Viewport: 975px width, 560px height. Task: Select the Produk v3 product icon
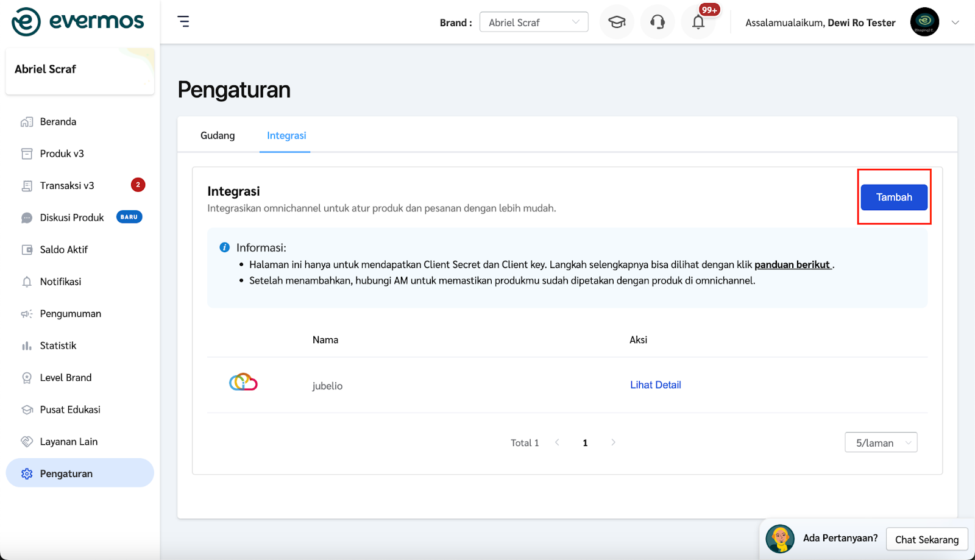(27, 153)
